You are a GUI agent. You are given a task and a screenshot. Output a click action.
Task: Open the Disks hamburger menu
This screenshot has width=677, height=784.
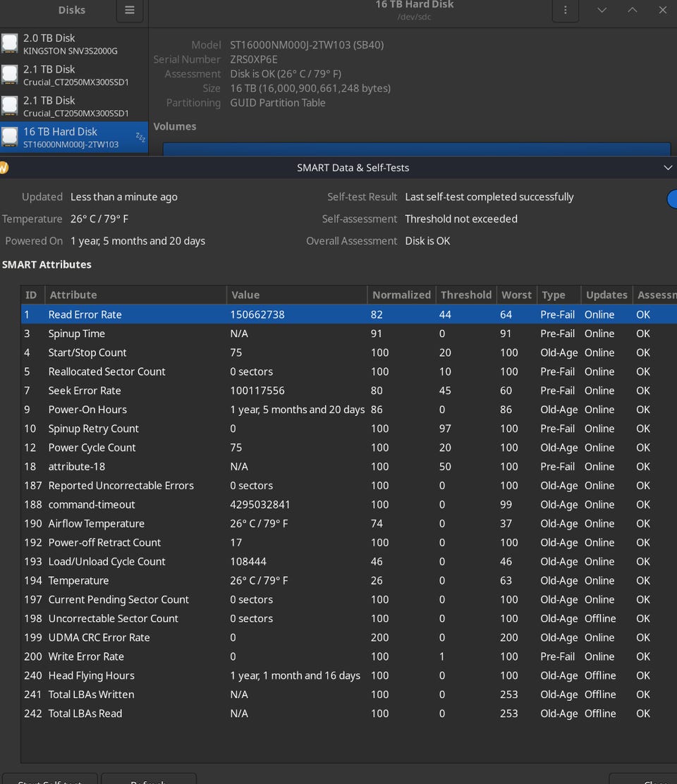[x=130, y=10]
